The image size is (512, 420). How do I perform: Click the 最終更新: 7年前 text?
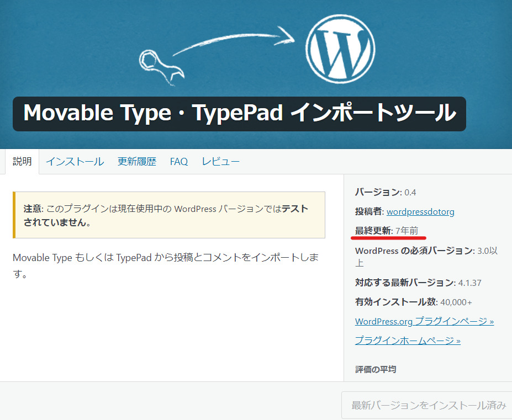(x=386, y=231)
